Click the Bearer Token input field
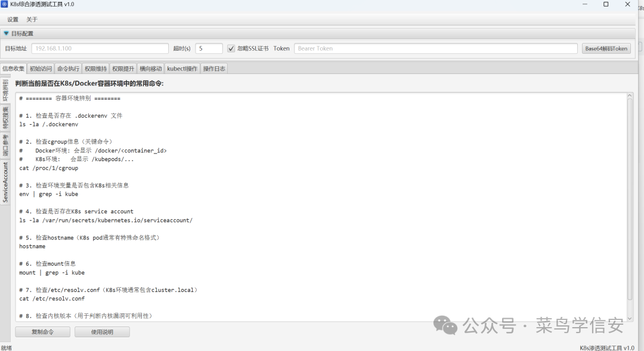Image resolution: width=644 pixels, height=351 pixels. pos(436,48)
